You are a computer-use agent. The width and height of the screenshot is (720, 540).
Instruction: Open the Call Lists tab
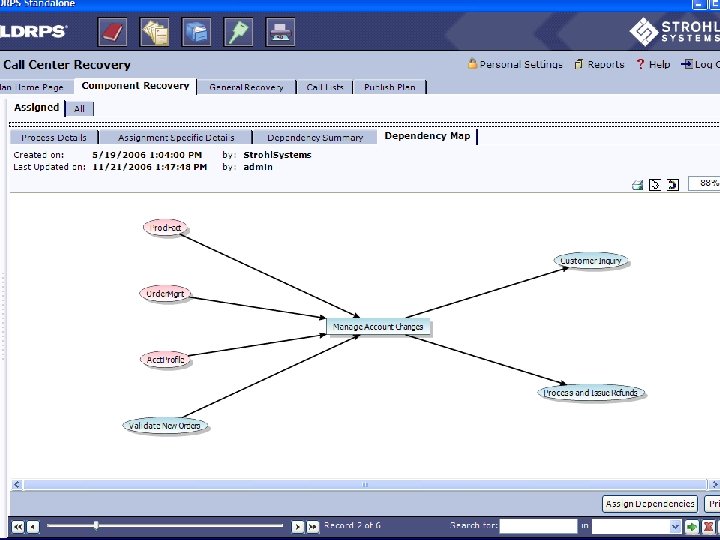325,87
